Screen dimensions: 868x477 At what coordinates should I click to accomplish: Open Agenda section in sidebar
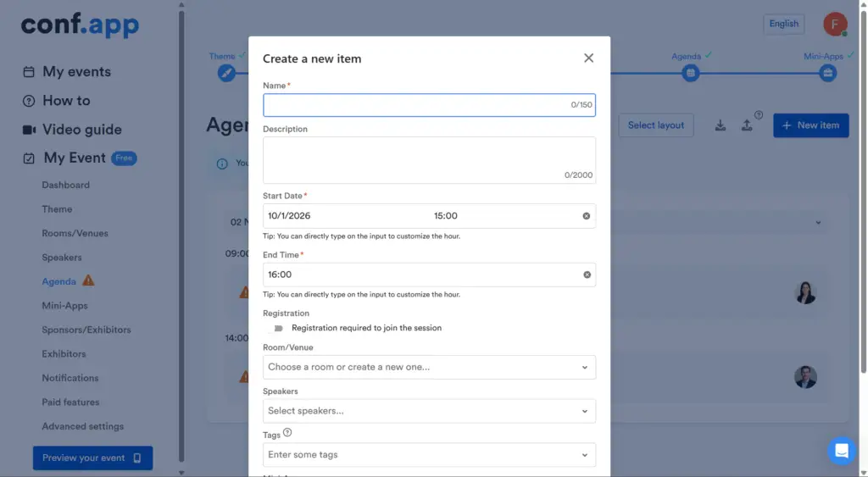(x=58, y=281)
